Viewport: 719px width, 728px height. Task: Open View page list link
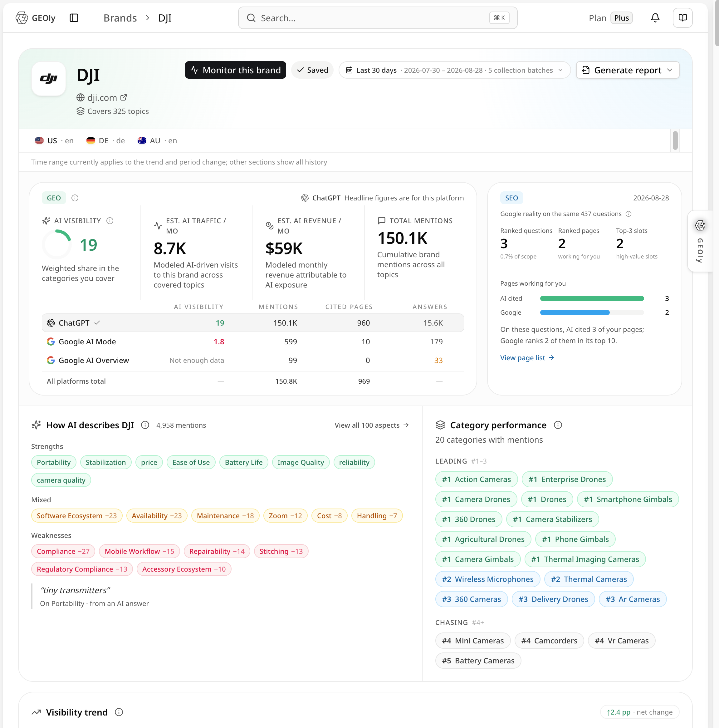pos(527,357)
